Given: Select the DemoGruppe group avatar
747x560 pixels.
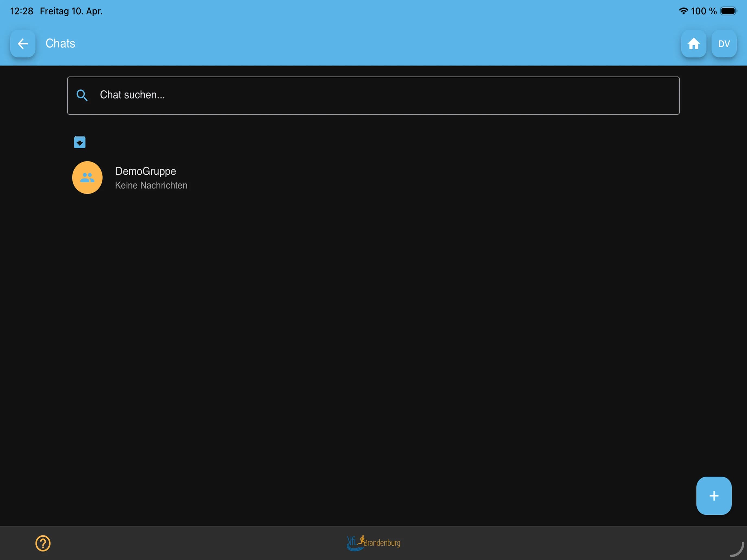Looking at the screenshot, I should [x=87, y=177].
